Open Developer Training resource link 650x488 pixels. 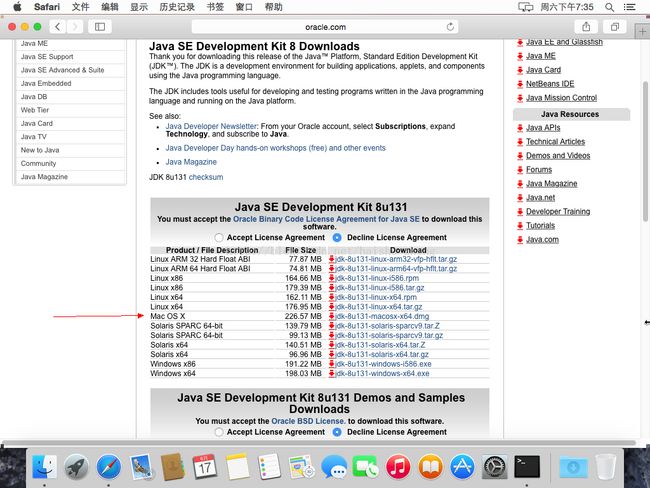click(558, 211)
